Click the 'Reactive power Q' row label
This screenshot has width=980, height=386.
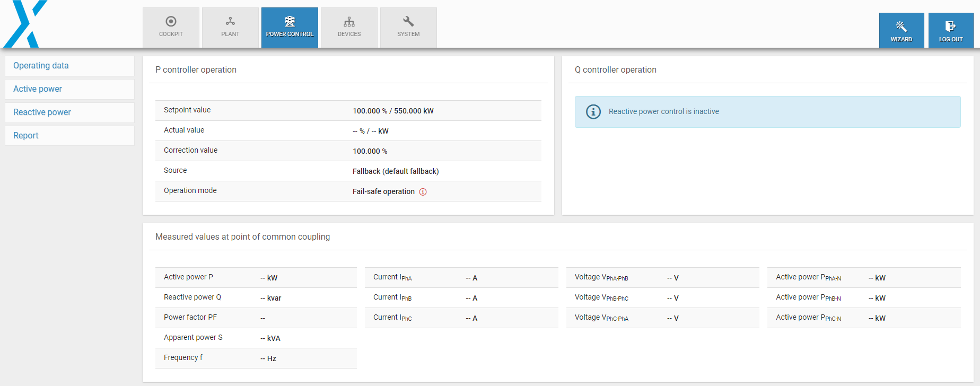[x=192, y=297]
